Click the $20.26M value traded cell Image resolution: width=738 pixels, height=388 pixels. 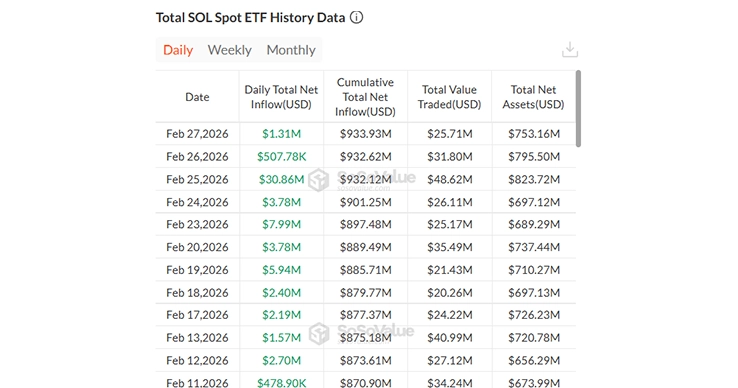[x=449, y=292]
